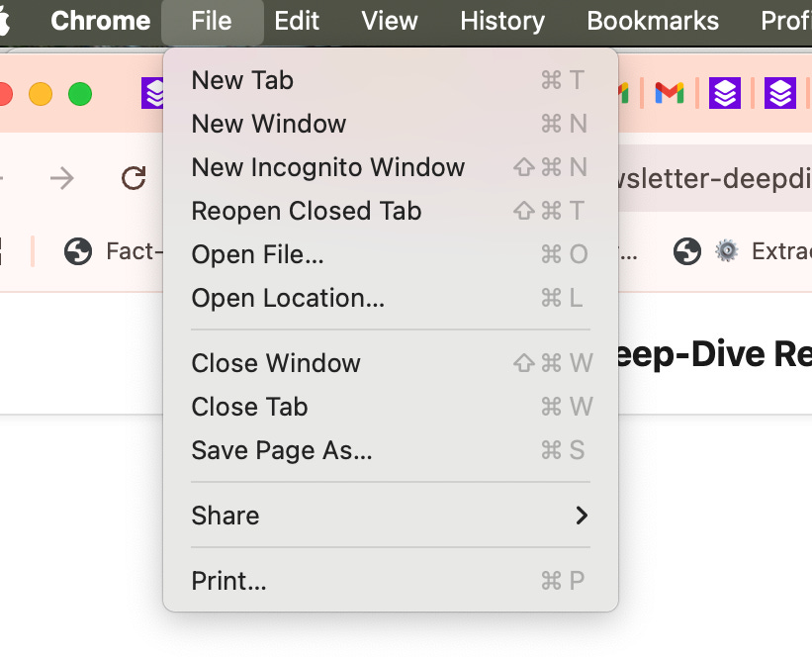
Task: Click the yellow minimize window button
Action: (41, 94)
